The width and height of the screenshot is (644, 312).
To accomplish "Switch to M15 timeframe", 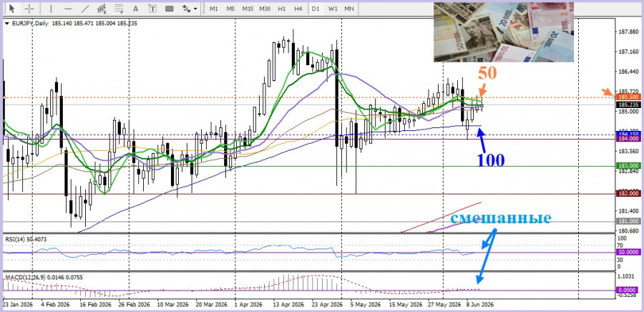I will 248,9.
